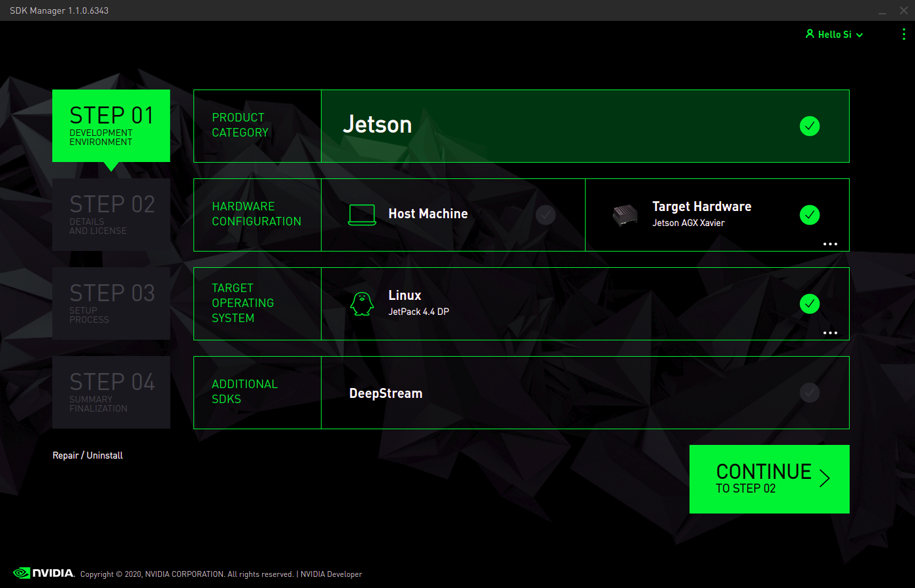Image resolution: width=915 pixels, height=588 pixels.
Task: Click the arrow on the Continue button
Action: pos(825,478)
